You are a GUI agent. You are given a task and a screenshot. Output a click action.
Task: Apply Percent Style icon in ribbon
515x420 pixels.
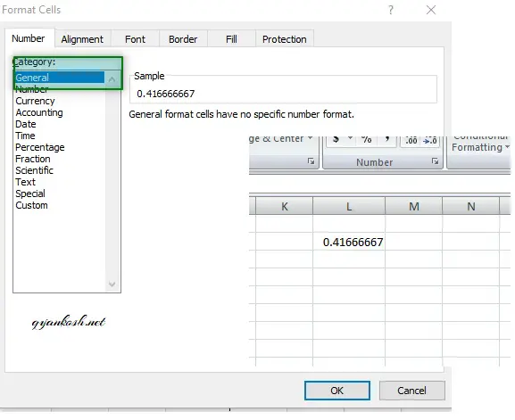[367, 139]
